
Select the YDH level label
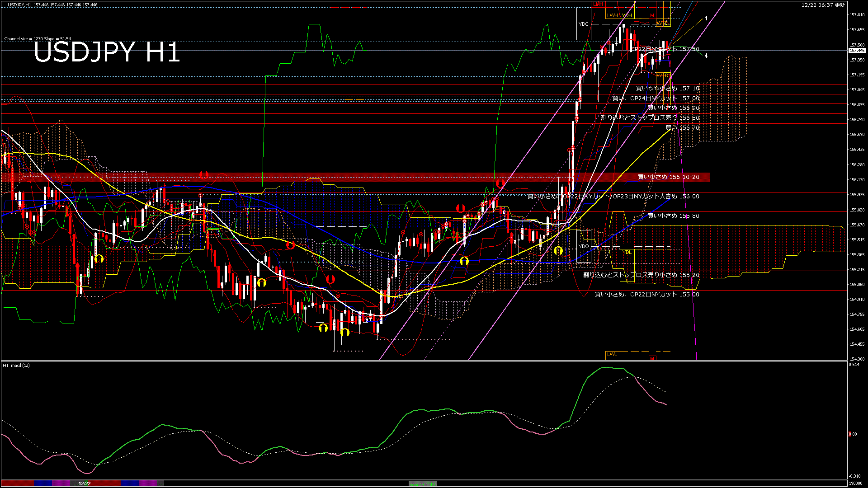pos(627,15)
